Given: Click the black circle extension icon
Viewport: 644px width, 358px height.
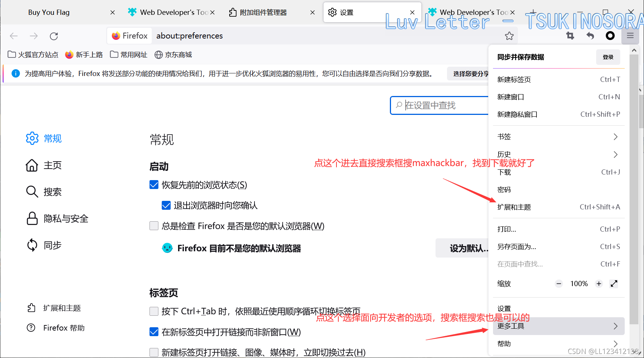Looking at the screenshot, I should click(x=610, y=36).
